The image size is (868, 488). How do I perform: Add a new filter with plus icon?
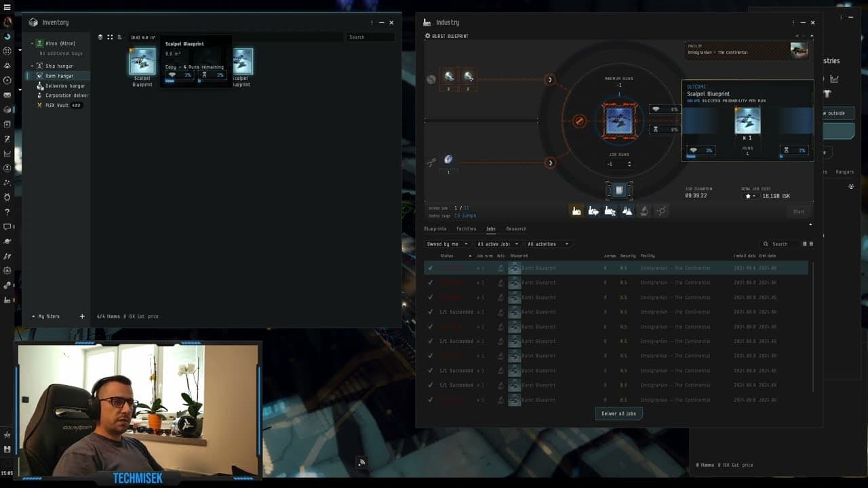point(82,317)
